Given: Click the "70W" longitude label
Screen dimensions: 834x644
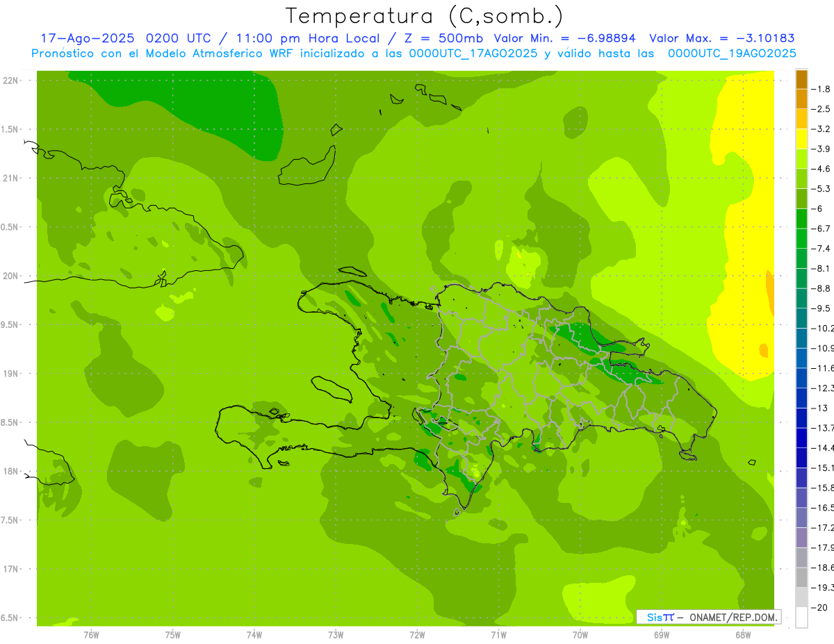Looking at the screenshot, I should [x=580, y=634].
